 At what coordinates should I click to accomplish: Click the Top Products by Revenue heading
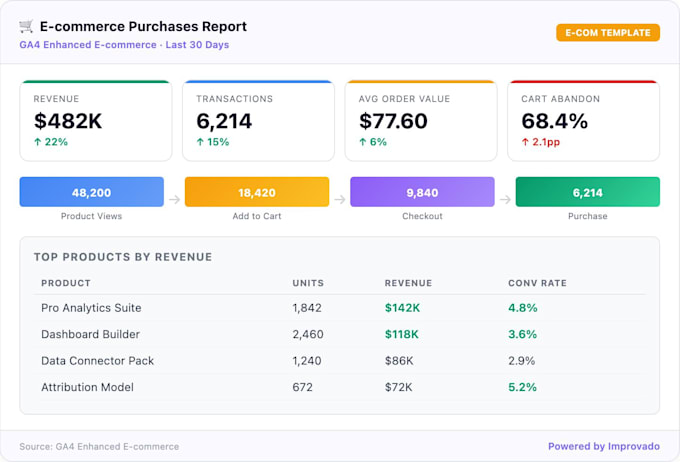(123, 257)
